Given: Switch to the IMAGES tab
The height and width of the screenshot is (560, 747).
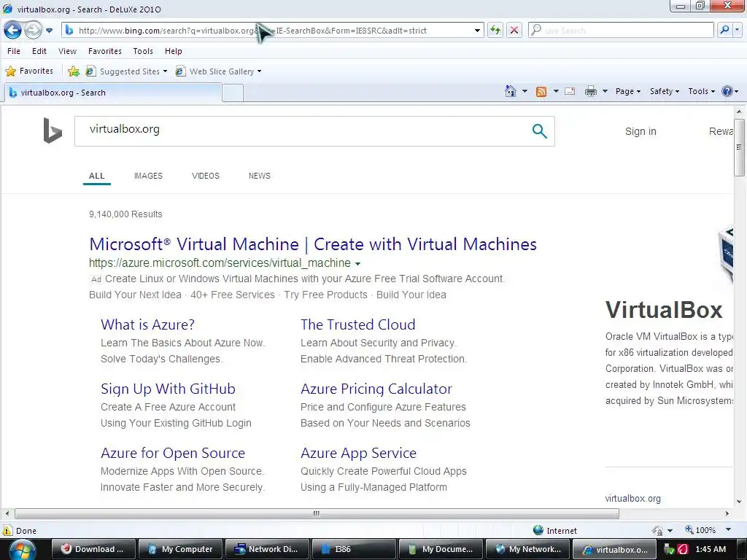Looking at the screenshot, I should coord(148,176).
